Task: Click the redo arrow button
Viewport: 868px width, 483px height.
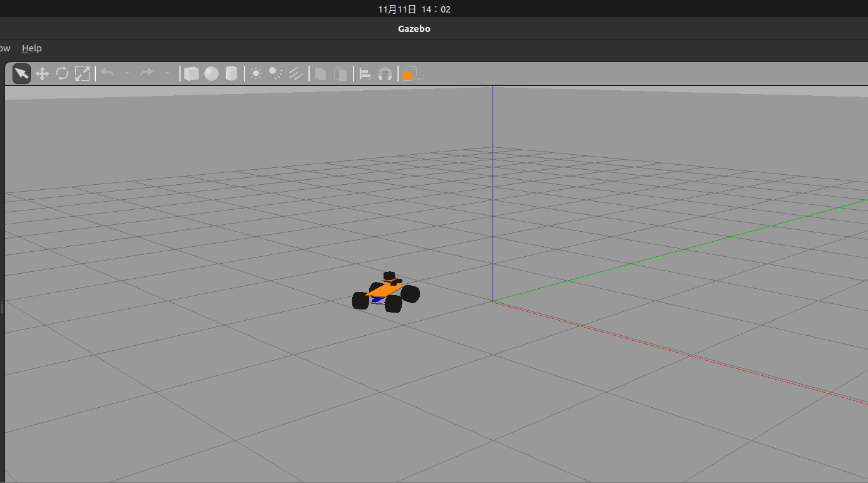Action: point(147,73)
